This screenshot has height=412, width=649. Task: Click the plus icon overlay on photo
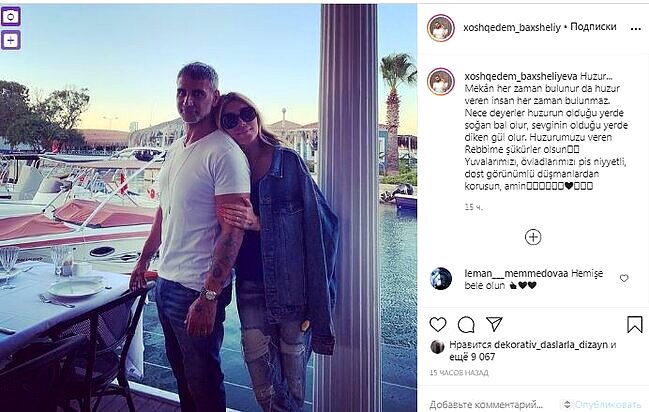point(11,41)
